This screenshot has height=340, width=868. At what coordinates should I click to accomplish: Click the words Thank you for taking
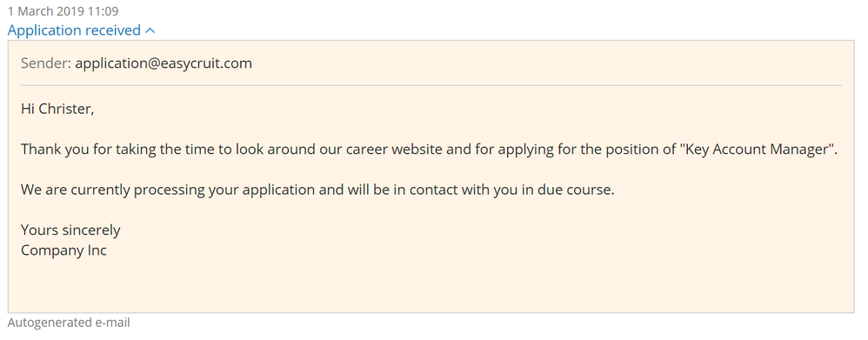point(84,150)
